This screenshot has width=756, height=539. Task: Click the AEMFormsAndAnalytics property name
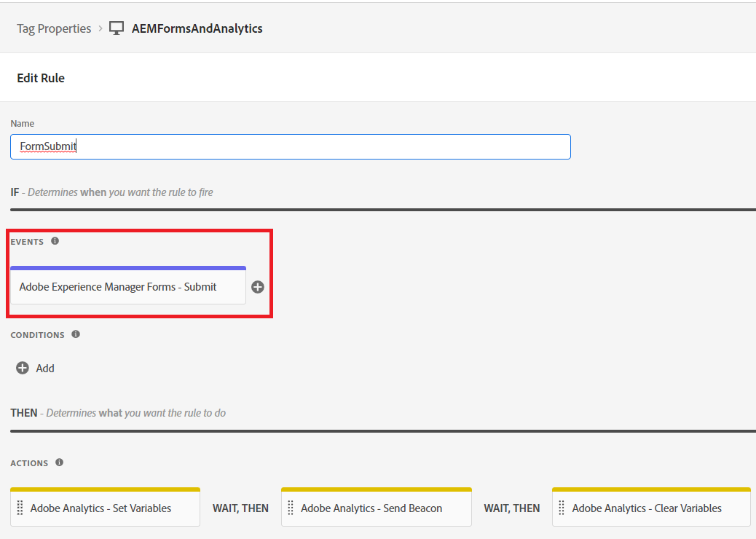[197, 28]
